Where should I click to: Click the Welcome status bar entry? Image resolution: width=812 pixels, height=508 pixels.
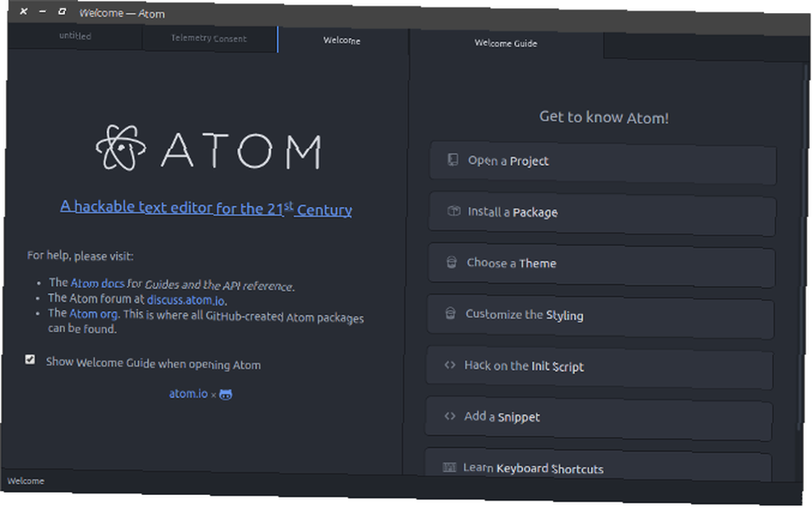pyautogui.click(x=26, y=480)
